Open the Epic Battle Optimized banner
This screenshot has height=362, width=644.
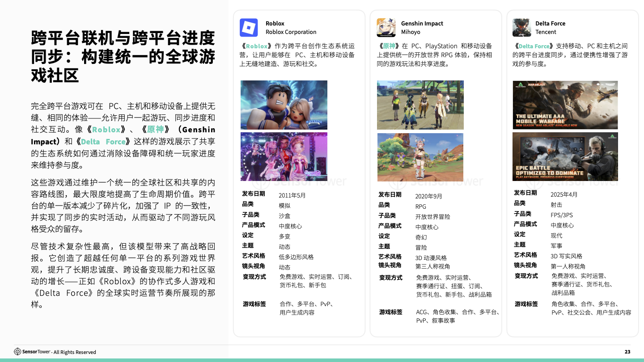coord(565,156)
